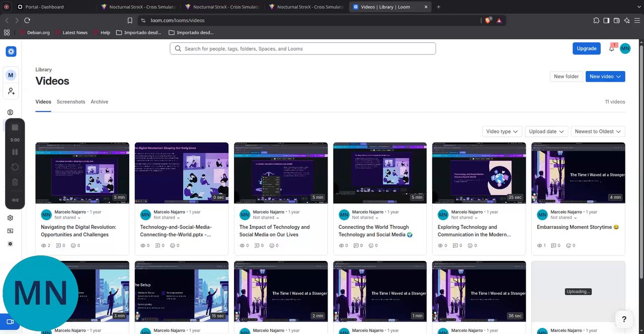Image resolution: width=644 pixels, height=334 pixels.
Task: Open the Debian.org bookmark
Action: point(35,32)
